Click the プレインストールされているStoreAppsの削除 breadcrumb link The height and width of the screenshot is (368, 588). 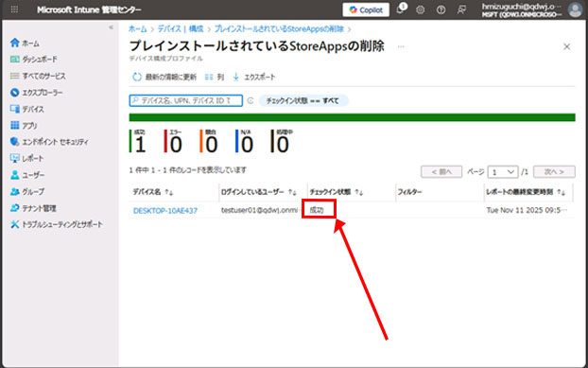coord(279,29)
